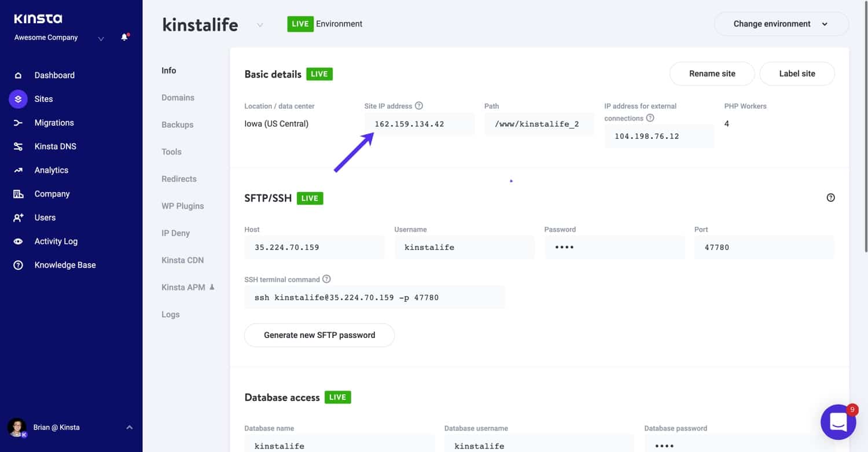Screen dimensions: 868x452
Task: View the Activity Log
Action: pos(56,241)
